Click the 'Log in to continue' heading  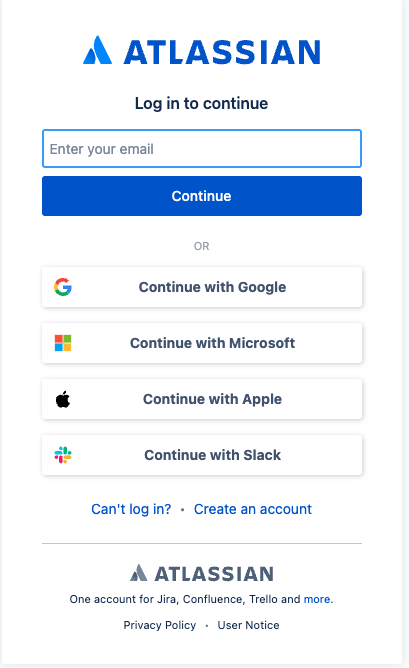[x=202, y=104]
